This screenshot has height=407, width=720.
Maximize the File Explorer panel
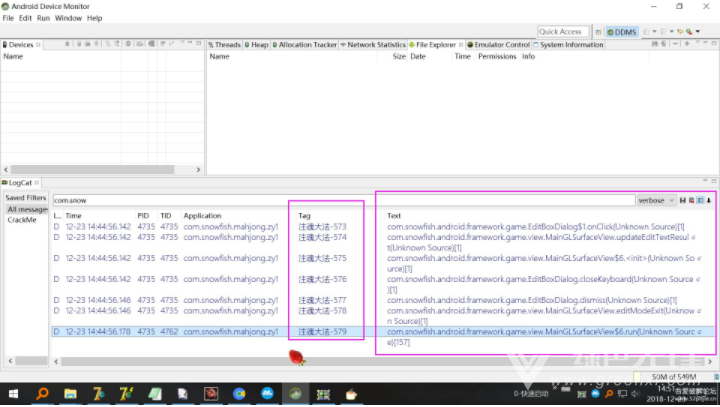(714, 43)
